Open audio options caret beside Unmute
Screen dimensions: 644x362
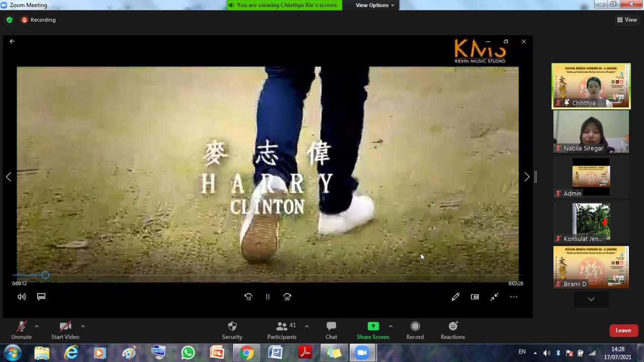(x=37, y=326)
